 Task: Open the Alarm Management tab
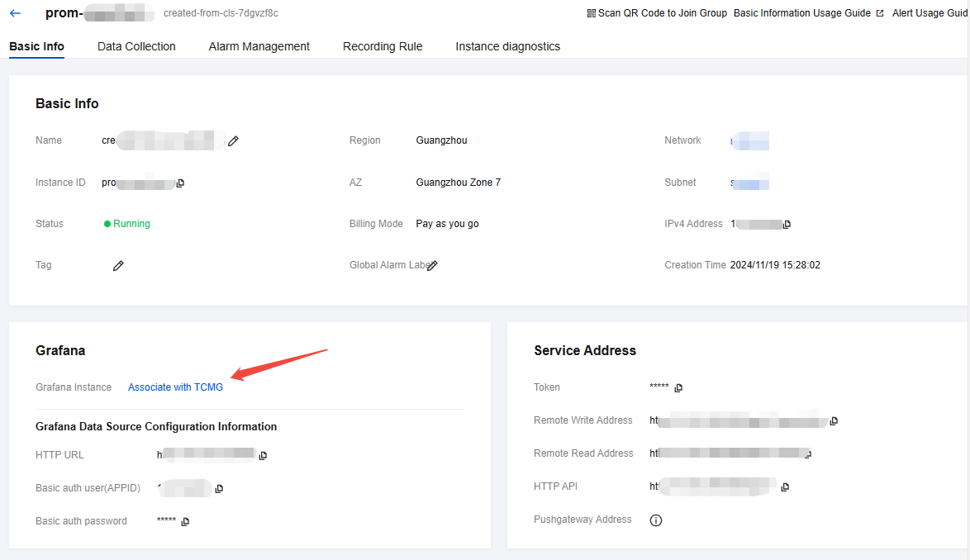259,47
